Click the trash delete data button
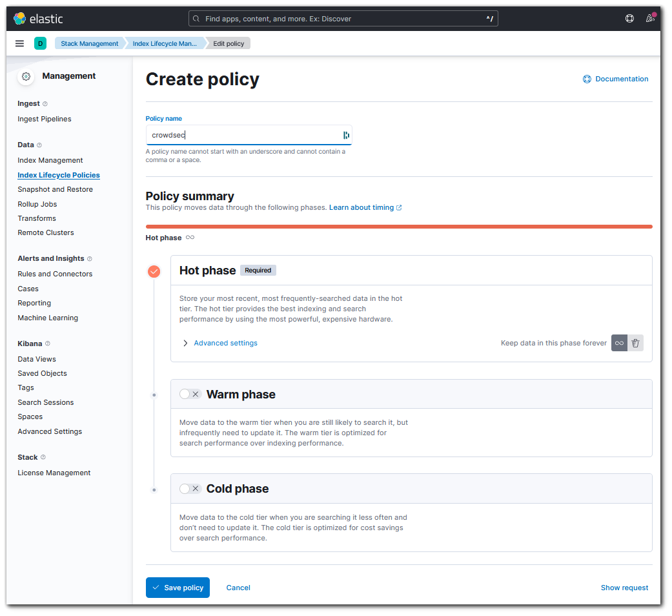The image size is (672, 616). pos(636,343)
